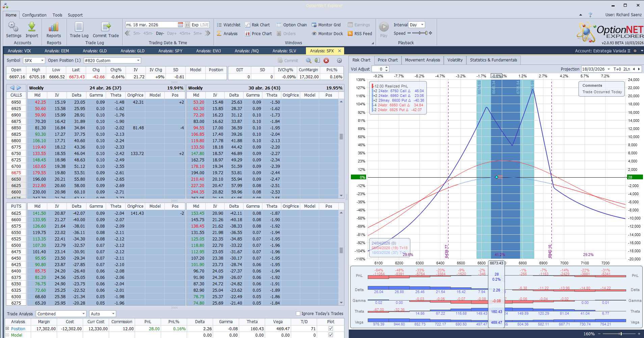This screenshot has height=338, width=644.
Task: Open the Option Chain window
Action: pos(292,25)
